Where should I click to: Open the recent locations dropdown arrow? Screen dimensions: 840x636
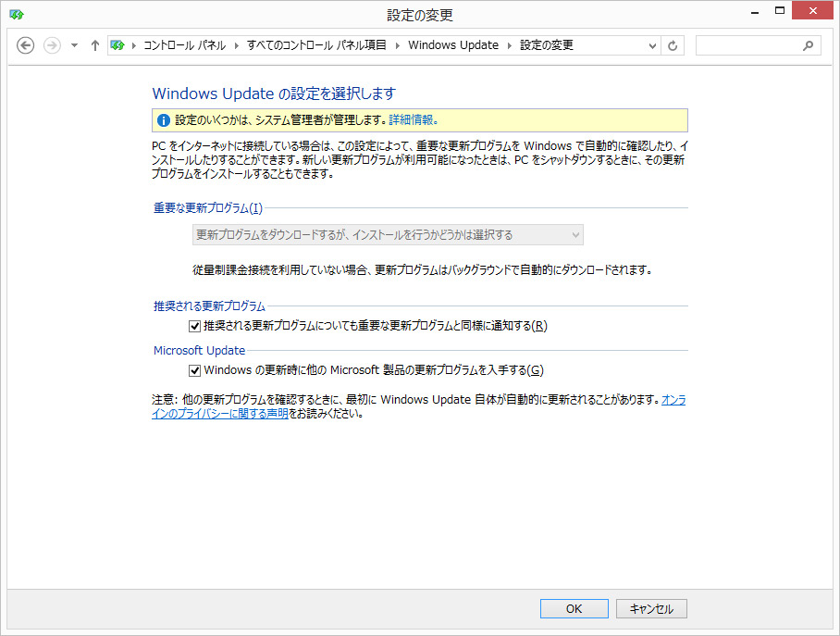pos(74,45)
